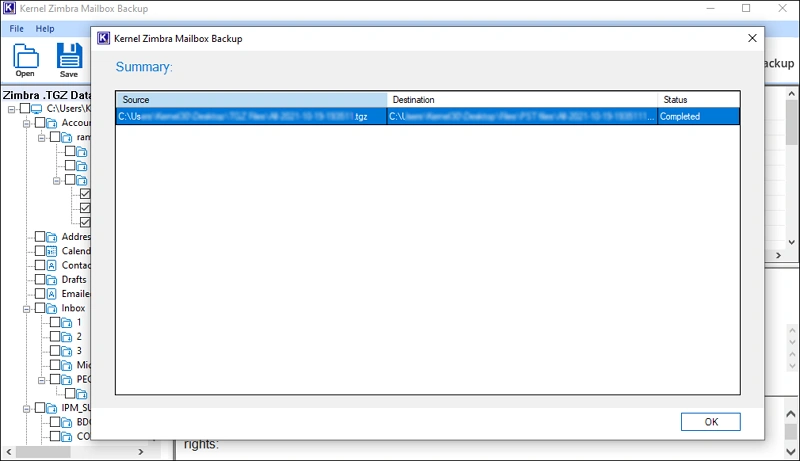Collapse the PEC subfolder node
Screen dimensions: 800x461
42,380
